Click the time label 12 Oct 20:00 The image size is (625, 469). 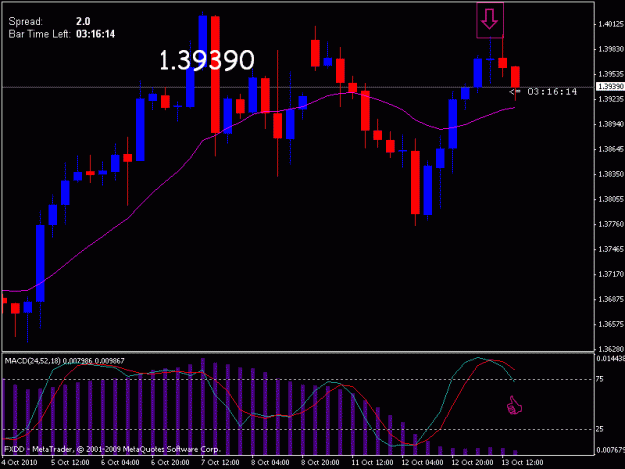(472, 463)
